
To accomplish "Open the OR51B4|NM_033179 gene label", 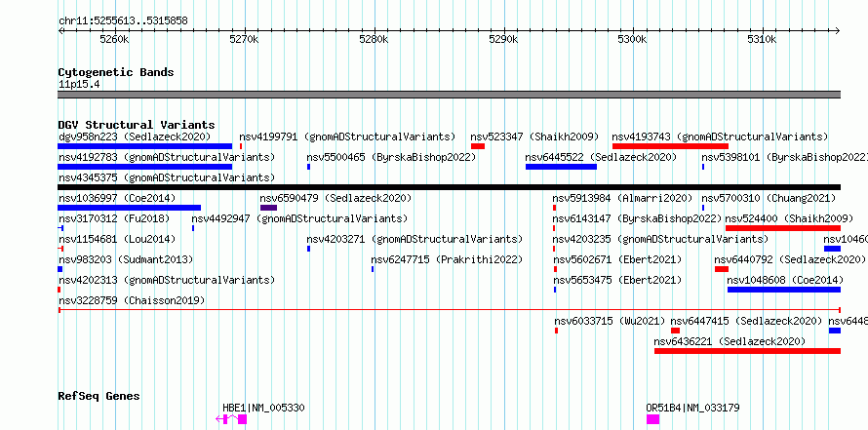I will pos(693,408).
